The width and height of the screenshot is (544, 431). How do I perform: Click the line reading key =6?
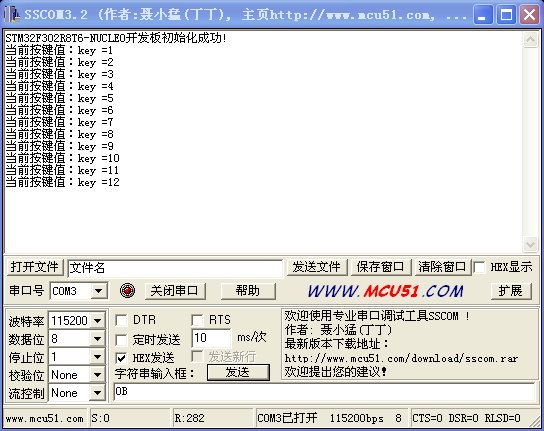tap(59, 110)
